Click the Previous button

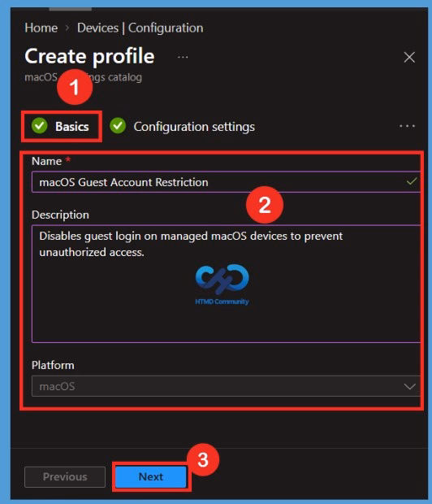[65, 476]
